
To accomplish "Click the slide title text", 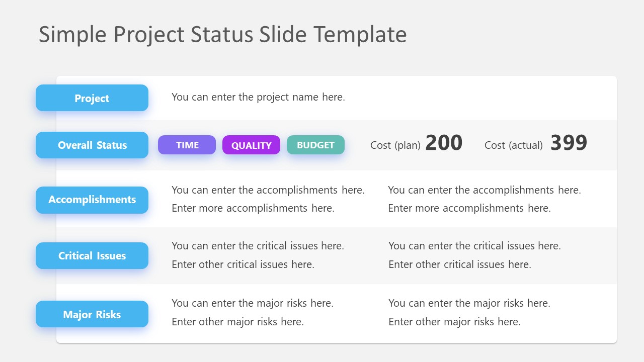I will click(223, 34).
